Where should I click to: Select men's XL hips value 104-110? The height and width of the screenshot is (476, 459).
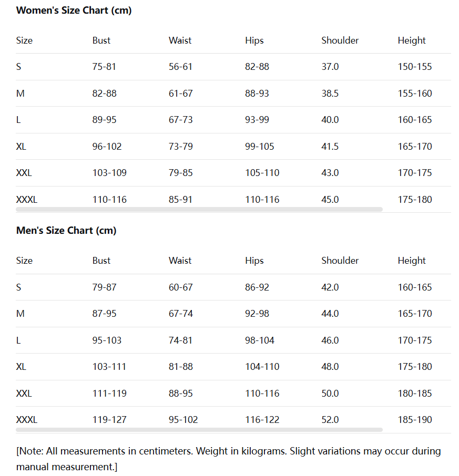point(262,367)
